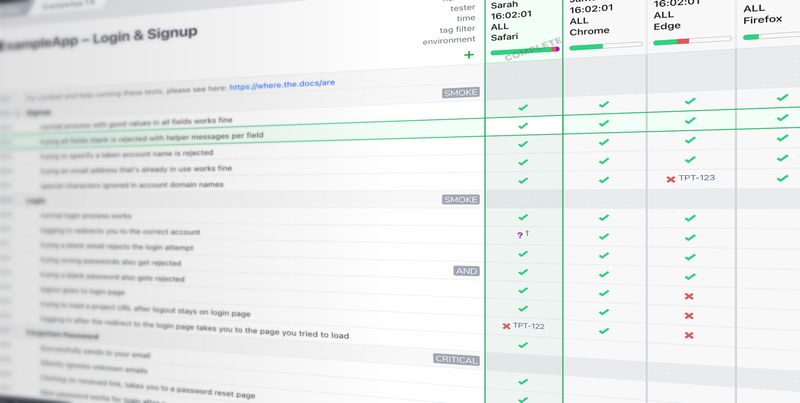Viewport: 800px width, 403px height.
Task: Click Safari checkmark for 'logging in after the redirect'
Action: [x=523, y=345]
